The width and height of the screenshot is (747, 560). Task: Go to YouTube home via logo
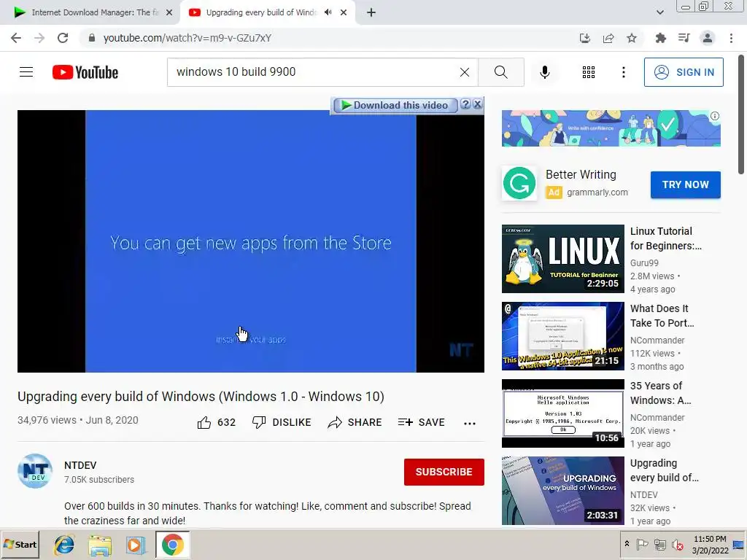point(85,72)
